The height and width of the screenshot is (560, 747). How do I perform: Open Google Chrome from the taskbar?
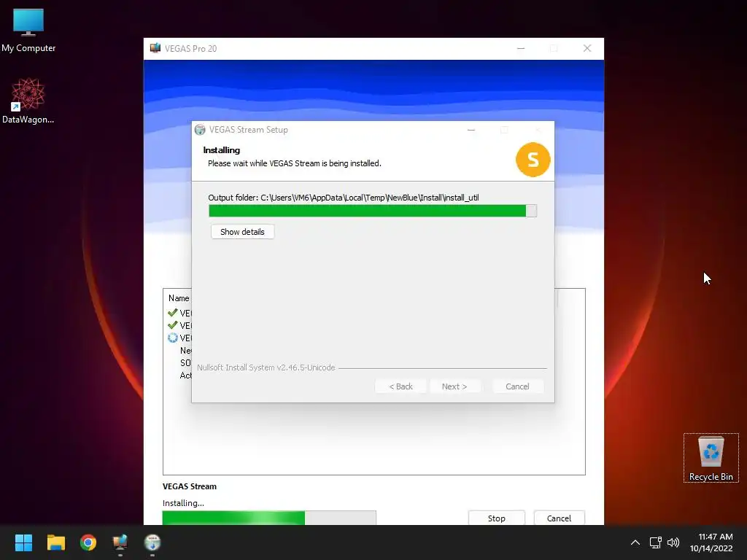(88, 542)
